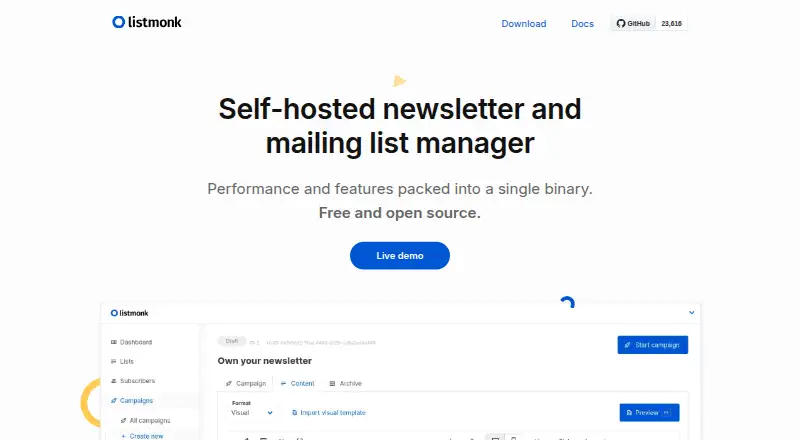This screenshot has height=440, width=800.
Task: Open the Format dropdown showing Visual
Action: click(252, 412)
